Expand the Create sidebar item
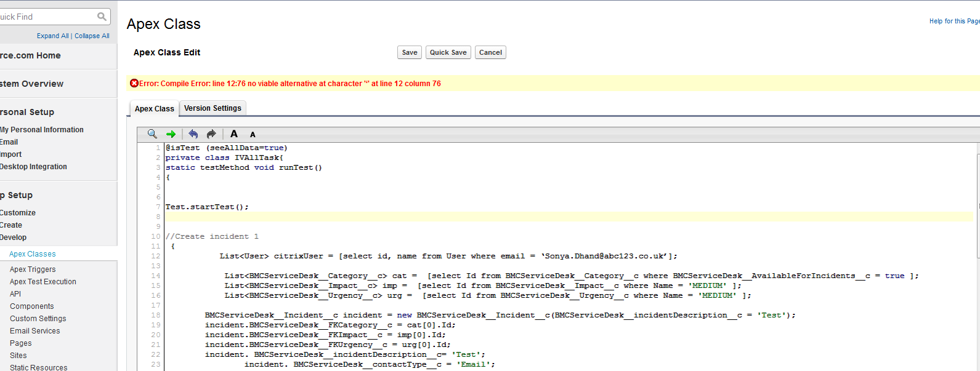The image size is (980, 371). (11, 225)
